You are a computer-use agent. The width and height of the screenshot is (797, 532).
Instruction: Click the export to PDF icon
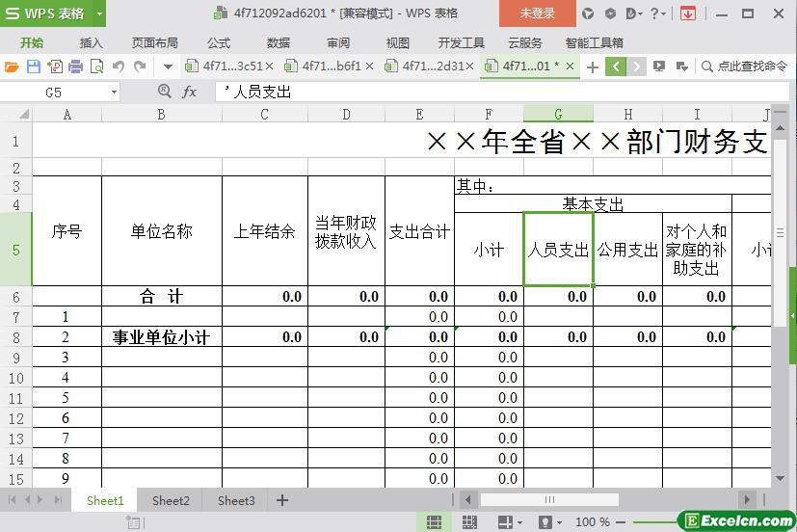54,66
